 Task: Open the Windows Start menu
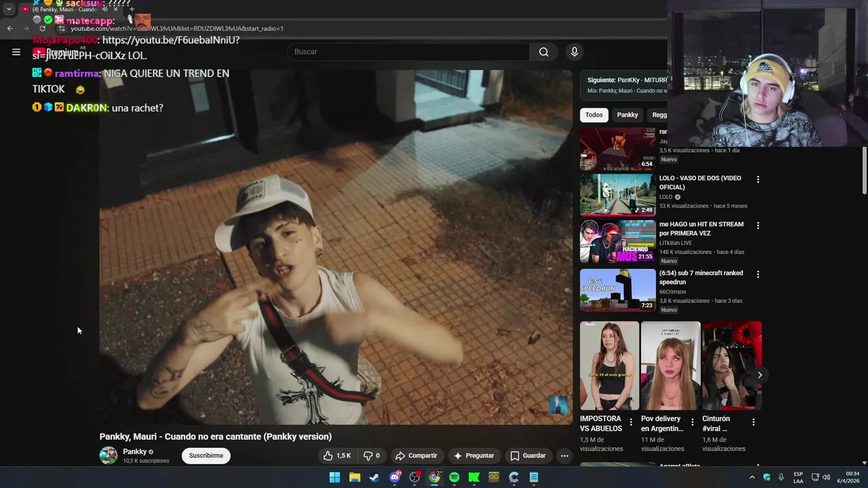[x=334, y=477]
